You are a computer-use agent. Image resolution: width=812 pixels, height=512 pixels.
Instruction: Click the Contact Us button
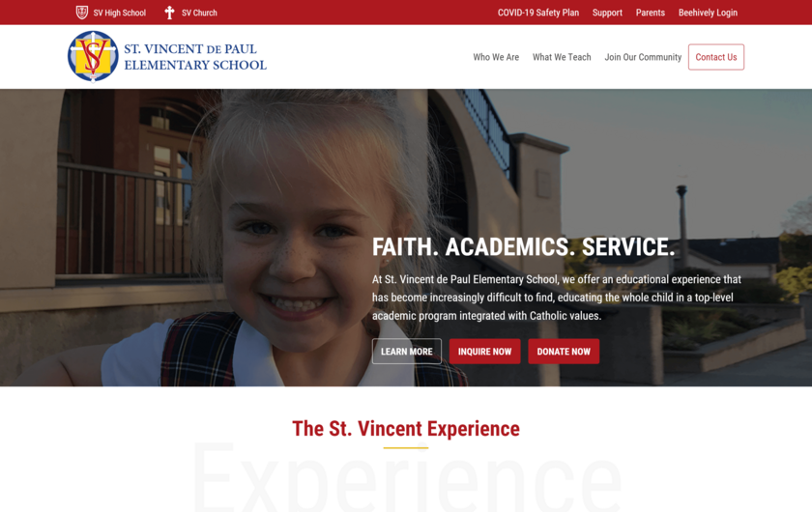tap(716, 57)
